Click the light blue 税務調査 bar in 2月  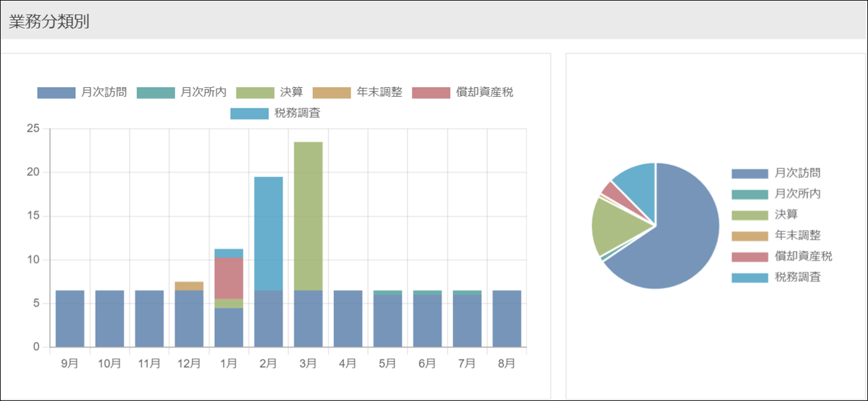(x=268, y=233)
